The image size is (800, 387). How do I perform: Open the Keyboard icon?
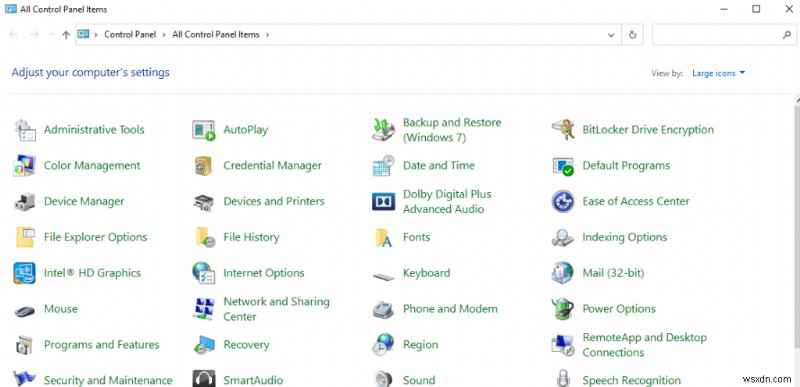[384, 277]
